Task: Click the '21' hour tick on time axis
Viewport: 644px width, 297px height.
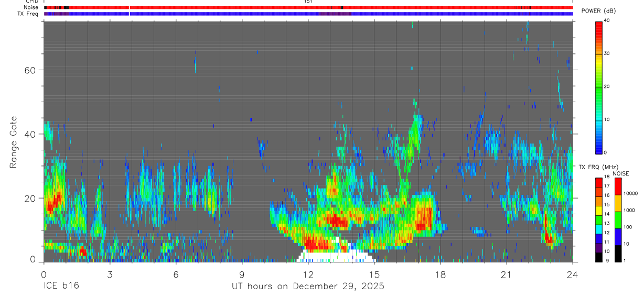Action: (507, 275)
